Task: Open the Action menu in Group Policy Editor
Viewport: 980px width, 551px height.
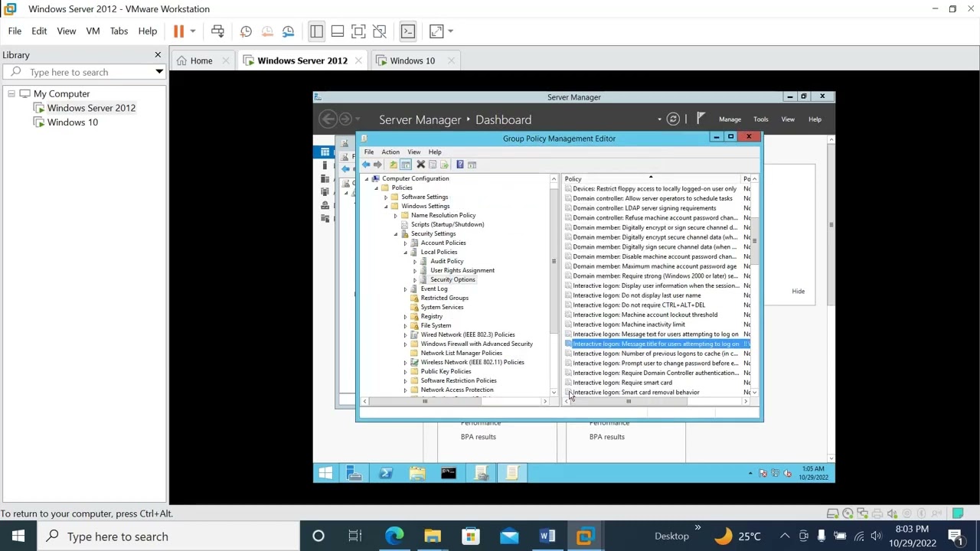Action: tap(390, 152)
